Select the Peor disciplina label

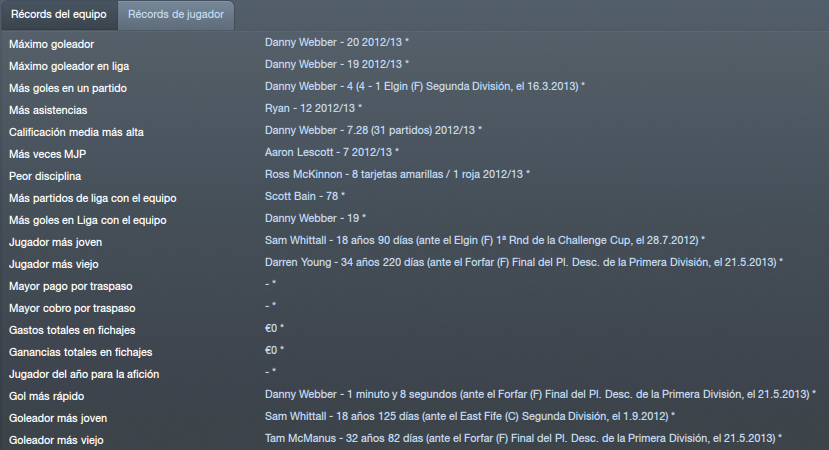tap(45, 177)
